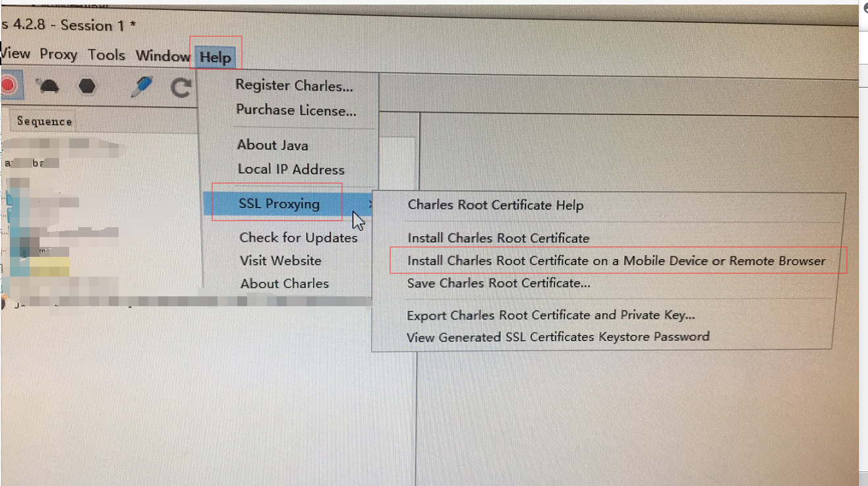Install root certificate on Mobile Device or Remote Browser
The height and width of the screenshot is (486, 868).
(616, 261)
